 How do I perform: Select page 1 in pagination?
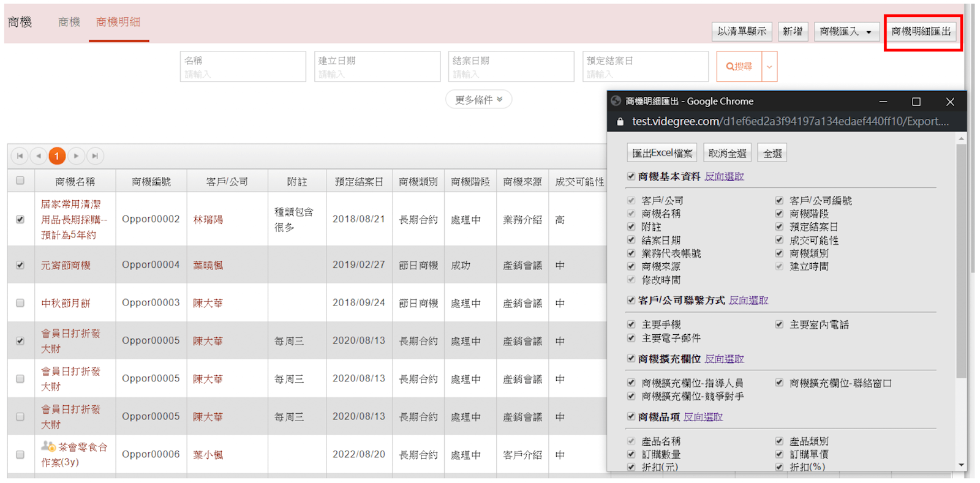[57, 156]
